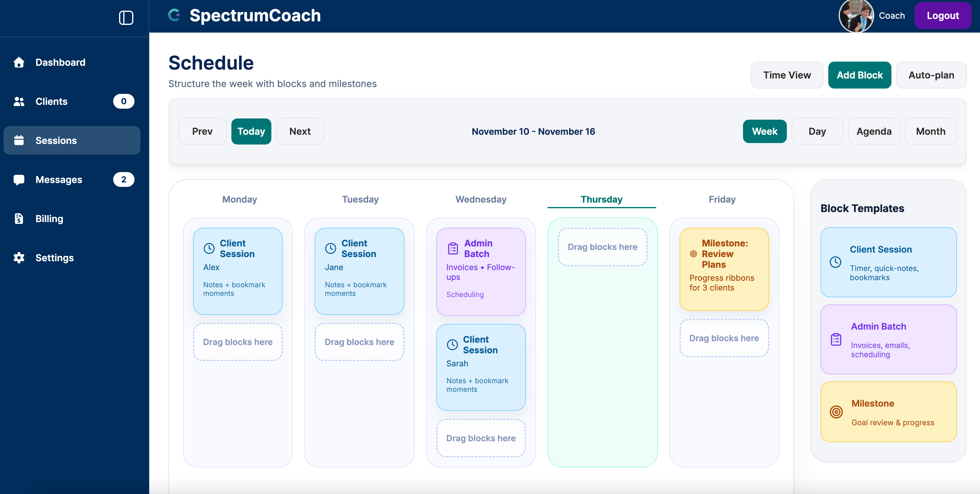The image size is (980, 494).
Task: Open the Dashboard via its home icon
Action: (x=19, y=62)
